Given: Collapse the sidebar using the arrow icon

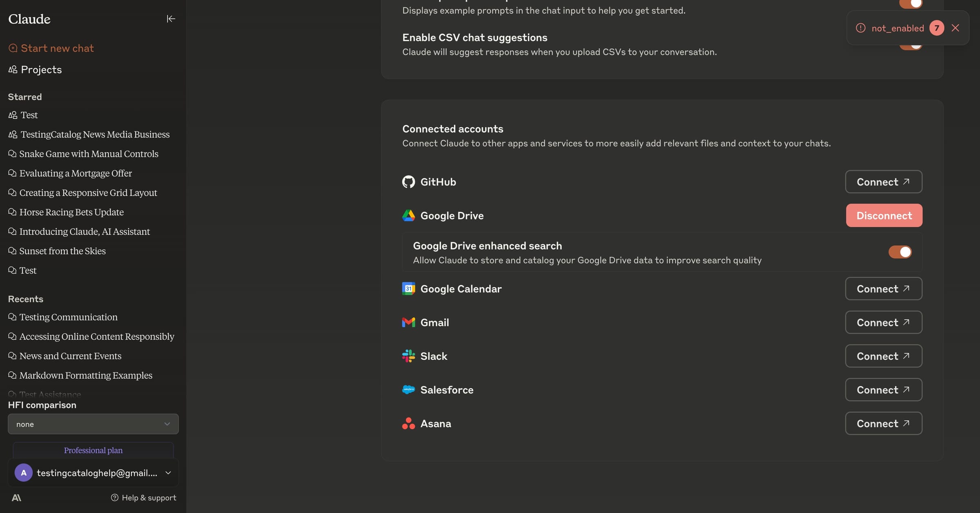Looking at the screenshot, I should pos(171,19).
